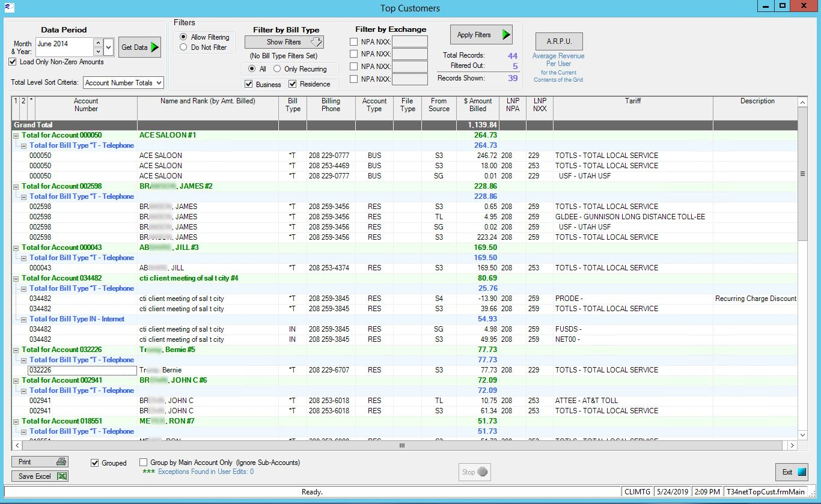Click the A.R.P.U. button
The width and height of the screenshot is (821, 504).
pyautogui.click(x=559, y=41)
